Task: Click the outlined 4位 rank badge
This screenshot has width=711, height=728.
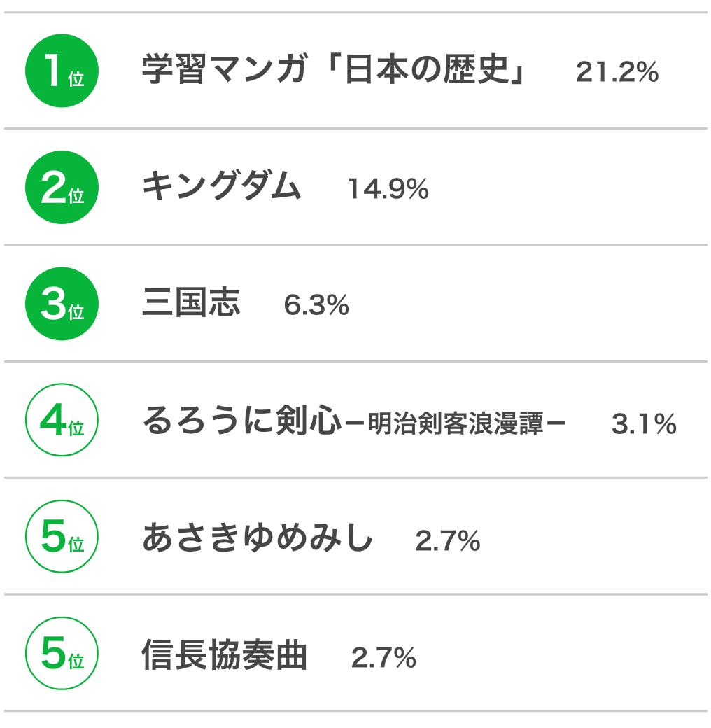Action: click(x=62, y=420)
